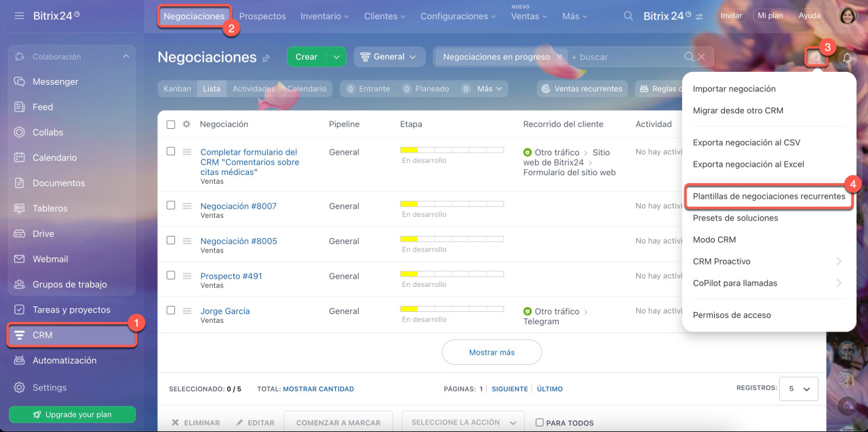868x432 pixels.
Task: Open the Automatización robot icon
Action: coord(20,361)
